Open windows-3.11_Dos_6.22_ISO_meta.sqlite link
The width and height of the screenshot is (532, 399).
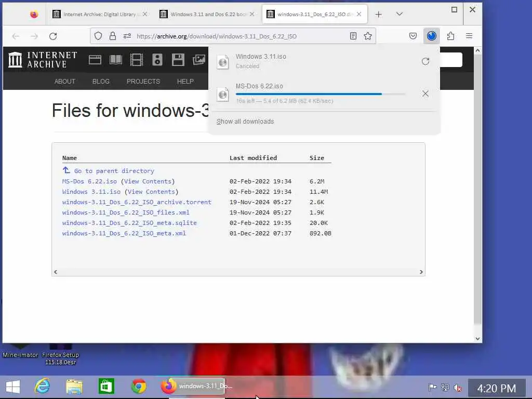[129, 223]
